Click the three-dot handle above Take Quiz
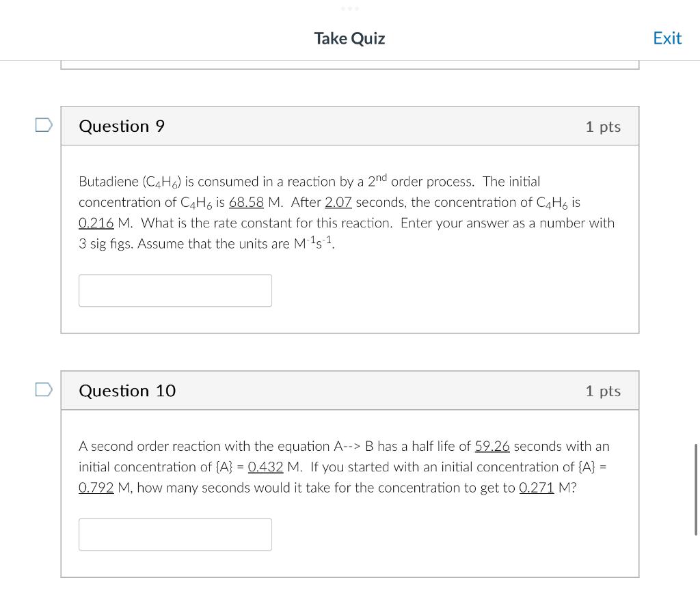 pos(349,8)
